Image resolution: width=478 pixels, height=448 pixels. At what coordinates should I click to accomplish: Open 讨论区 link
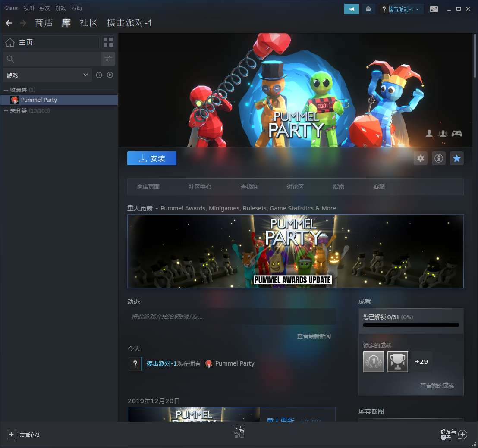(295, 187)
